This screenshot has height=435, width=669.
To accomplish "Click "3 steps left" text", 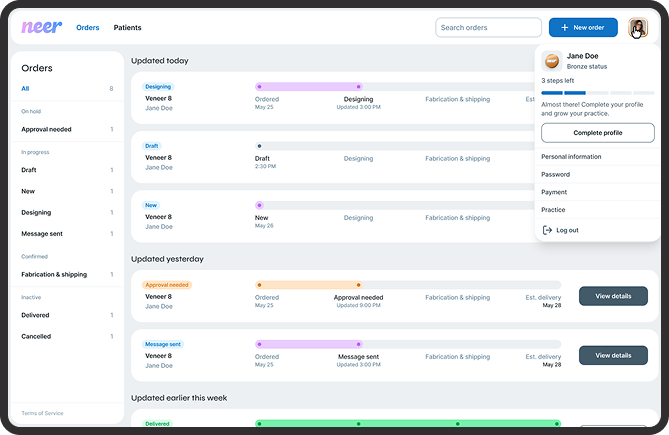I will click(x=558, y=81).
